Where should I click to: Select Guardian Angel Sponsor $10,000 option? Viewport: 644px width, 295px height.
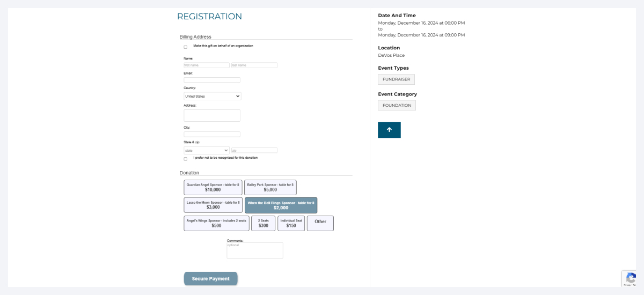[213, 187]
